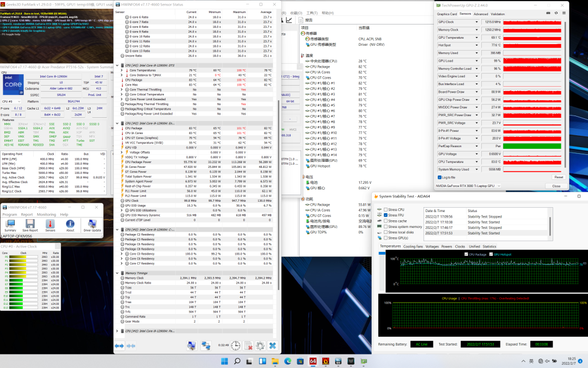The width and height of the screenshot is (588, 368).
Task: Click the monitor magnifier icon in Sensor Status footer
Action: pos(192,346)
